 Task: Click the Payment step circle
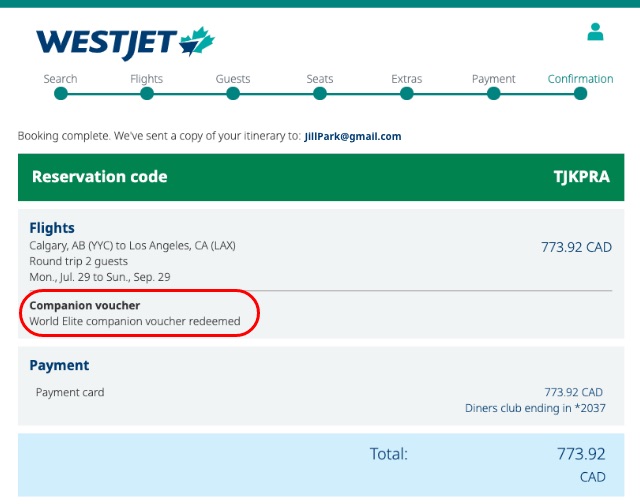tap(493, 94)
